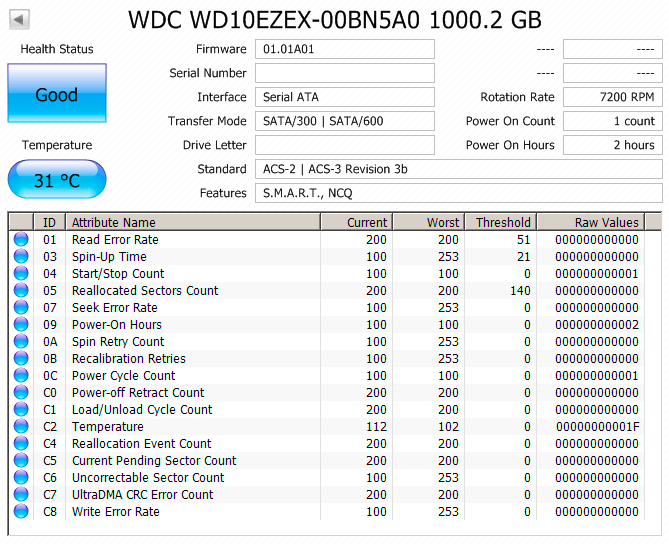
Task: Click status icon for Current Pending Sector Count
Action: point(21,460)
